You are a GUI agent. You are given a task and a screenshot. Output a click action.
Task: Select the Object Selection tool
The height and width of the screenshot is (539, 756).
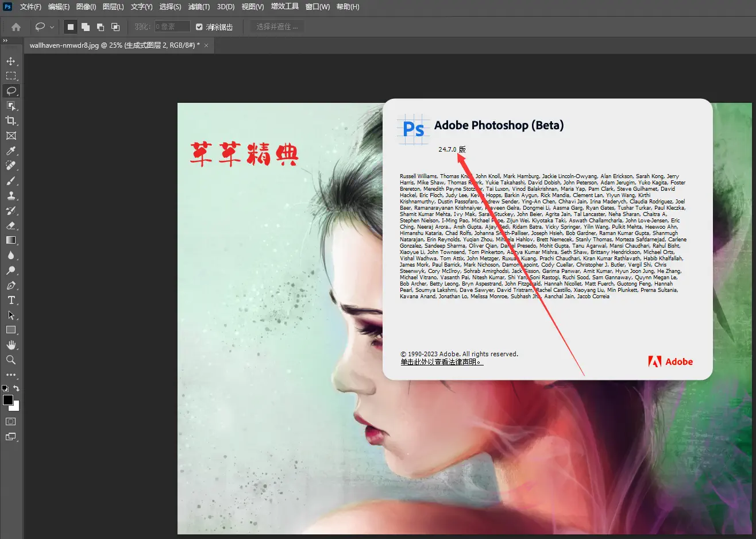coord(11,106)
